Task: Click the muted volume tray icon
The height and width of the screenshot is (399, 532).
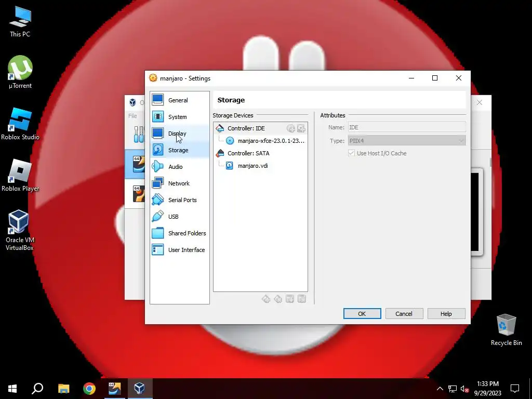Action: (x=464, y=389)
